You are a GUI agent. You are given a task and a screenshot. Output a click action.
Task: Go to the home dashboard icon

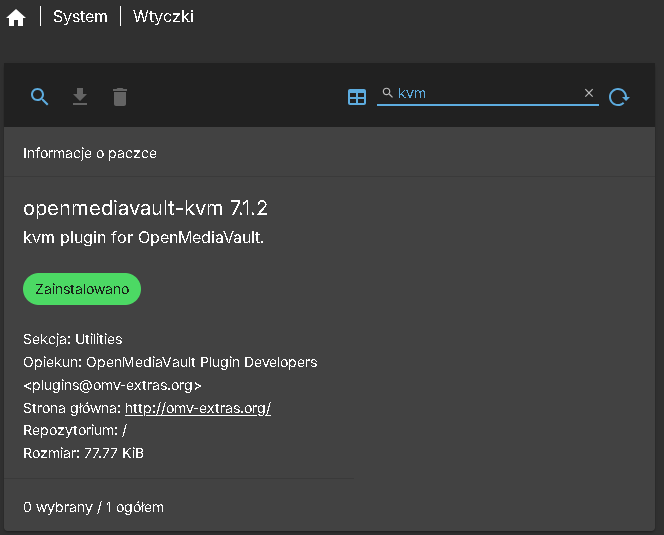[16, 17]
